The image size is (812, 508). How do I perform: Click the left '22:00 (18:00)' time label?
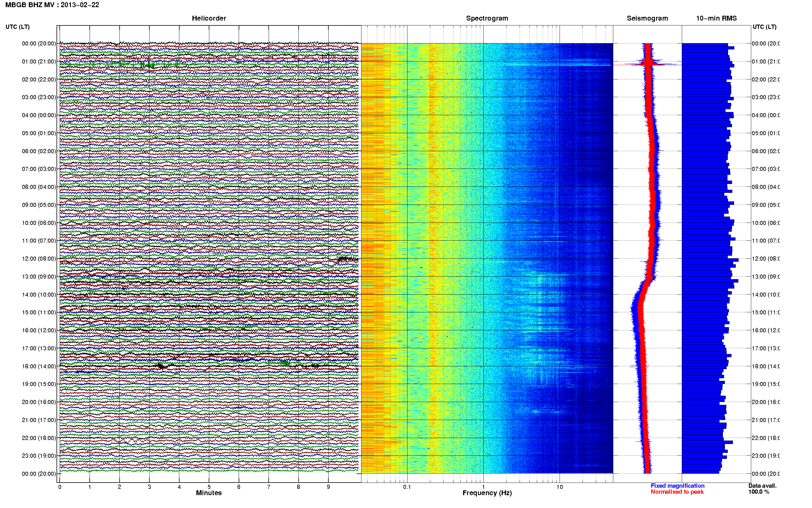point(39,438)
